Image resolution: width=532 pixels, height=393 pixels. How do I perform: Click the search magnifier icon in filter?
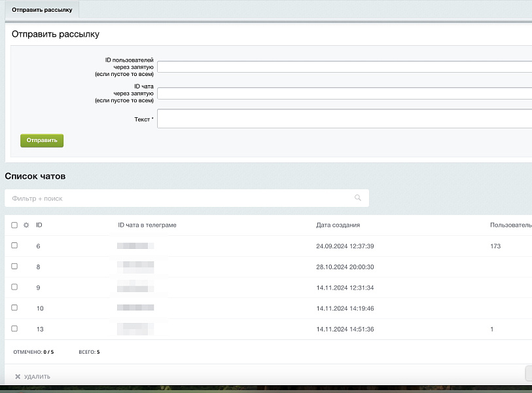[357, 198]
